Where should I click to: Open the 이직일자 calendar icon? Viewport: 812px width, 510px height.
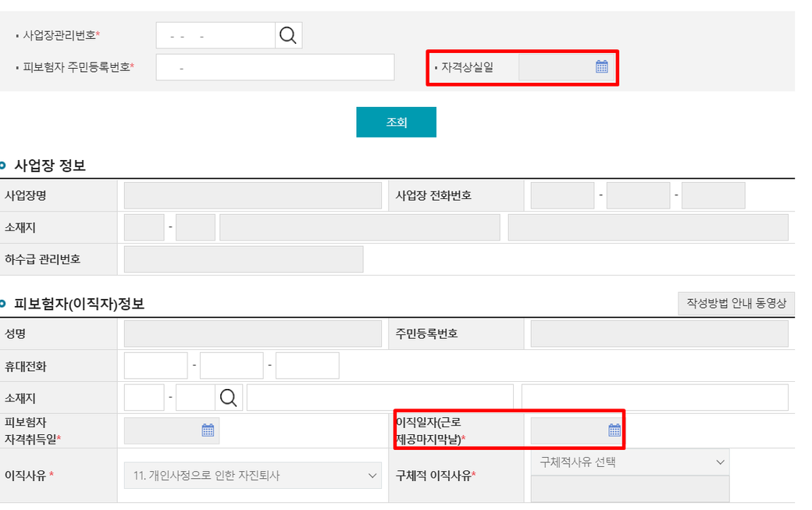[614, 430]
